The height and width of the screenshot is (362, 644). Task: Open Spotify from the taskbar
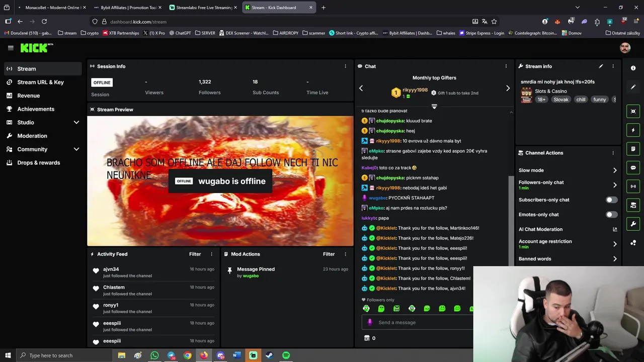tap(286, 355)
